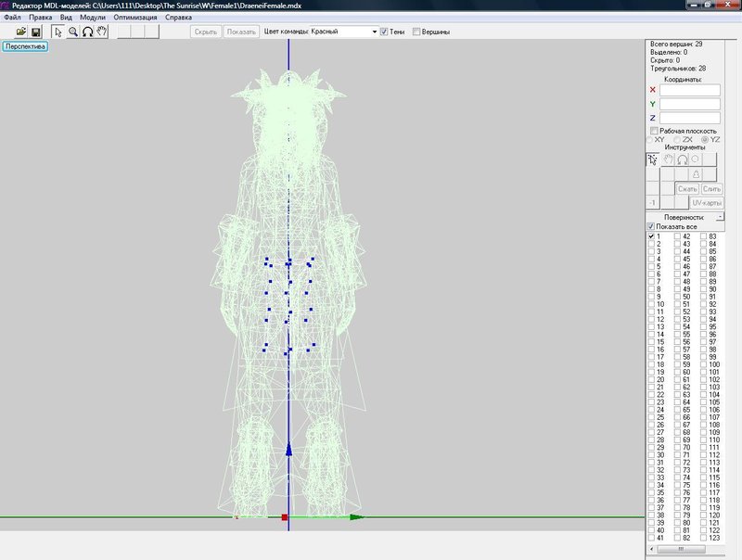Open the Оптимизация menu
The width and height of the screenshot is (742, 560).
click(135, 18)
